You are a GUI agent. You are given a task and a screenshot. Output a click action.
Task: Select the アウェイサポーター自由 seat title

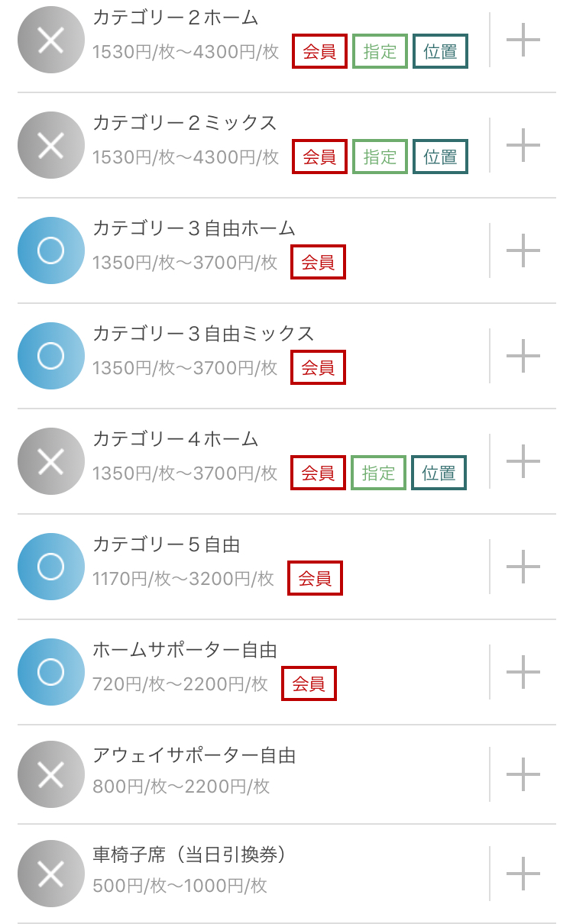click(194, 755)
